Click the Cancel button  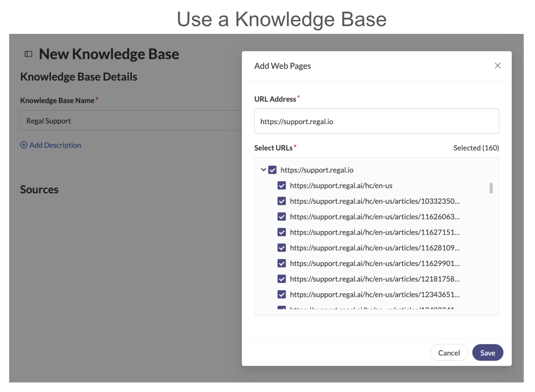[x=449, y=353]
